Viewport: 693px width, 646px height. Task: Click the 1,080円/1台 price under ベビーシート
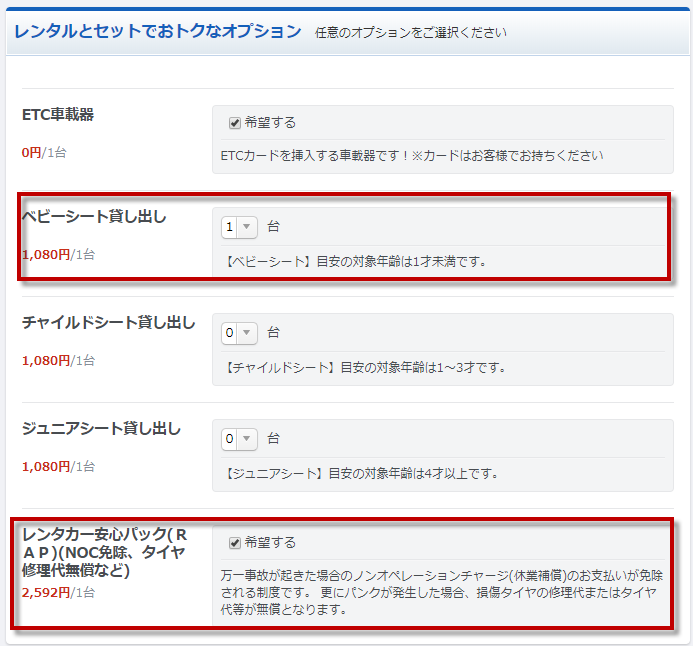[x=58, y=255]
